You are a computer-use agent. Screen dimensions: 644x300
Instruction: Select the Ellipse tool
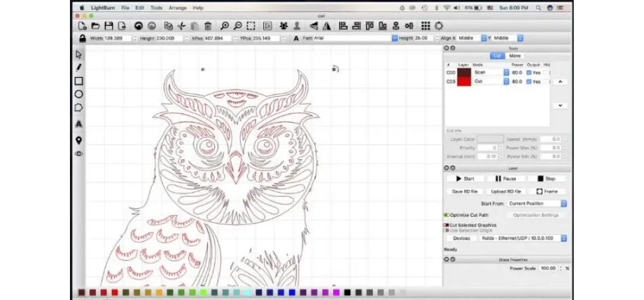tap(79, 94)
